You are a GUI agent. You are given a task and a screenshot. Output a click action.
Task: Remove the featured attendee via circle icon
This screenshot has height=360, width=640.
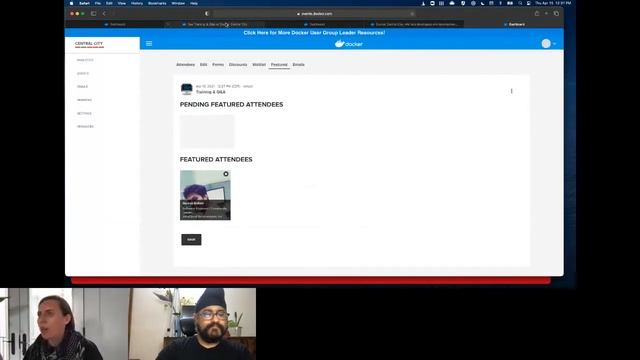226,174
